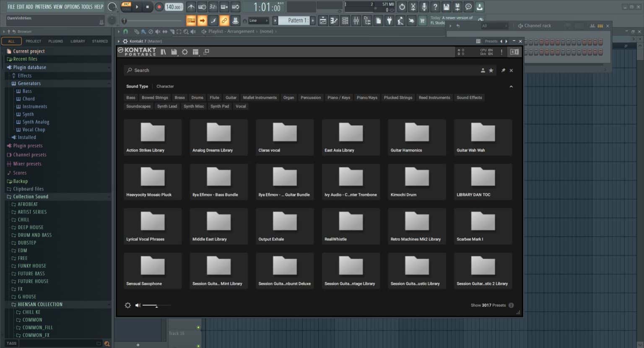Open Kontakt settings gear in header
This screenshot has width=644, height=348.
[185, 52]
